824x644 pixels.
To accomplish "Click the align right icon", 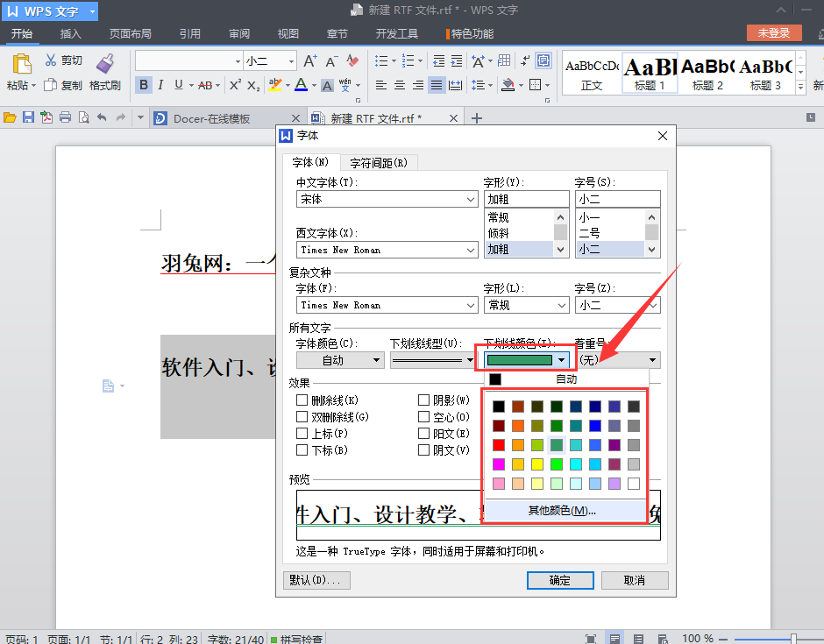I will (x=418, y=85).
